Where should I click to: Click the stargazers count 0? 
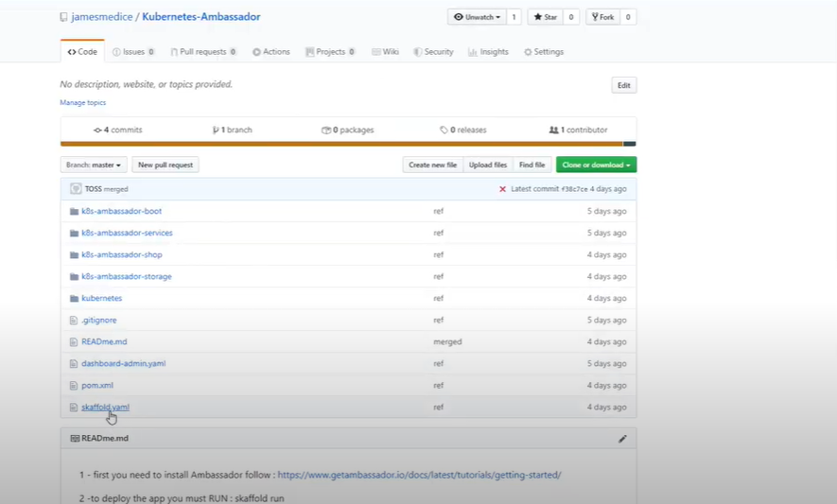(x=571, y=17)
